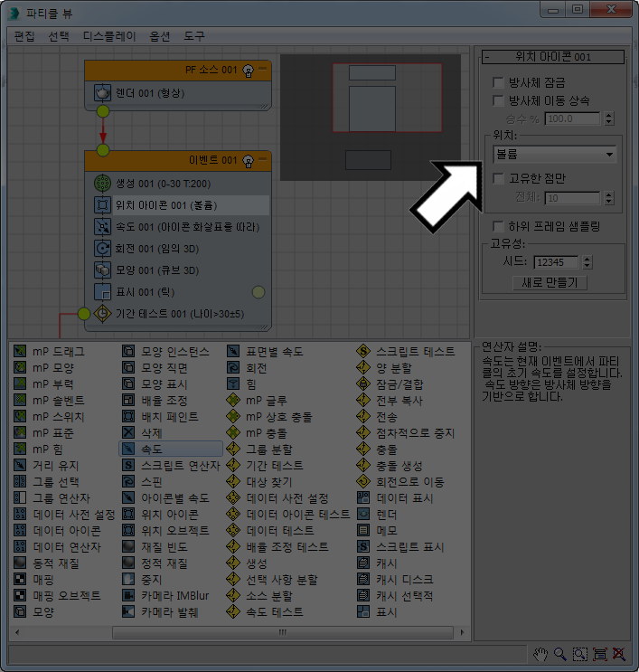Viewport: 639px width, 672px height.
Task: Activate the zoom region tool
Action: [x=580, y=654]
